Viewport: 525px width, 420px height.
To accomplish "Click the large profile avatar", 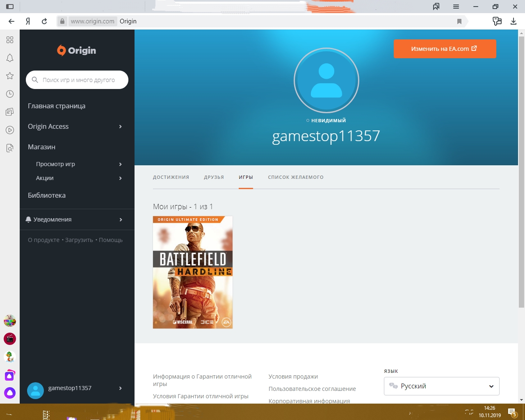I will point(326,80).
